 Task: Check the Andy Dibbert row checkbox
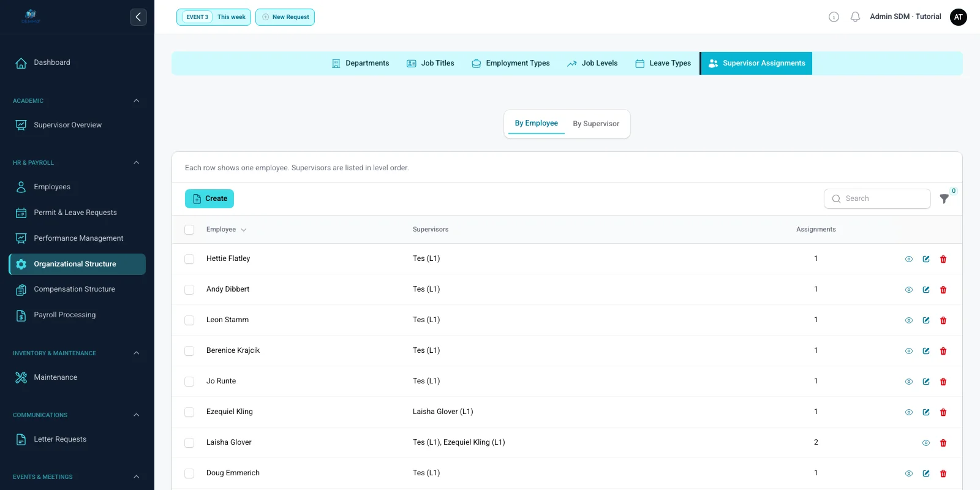click(189, 290)
